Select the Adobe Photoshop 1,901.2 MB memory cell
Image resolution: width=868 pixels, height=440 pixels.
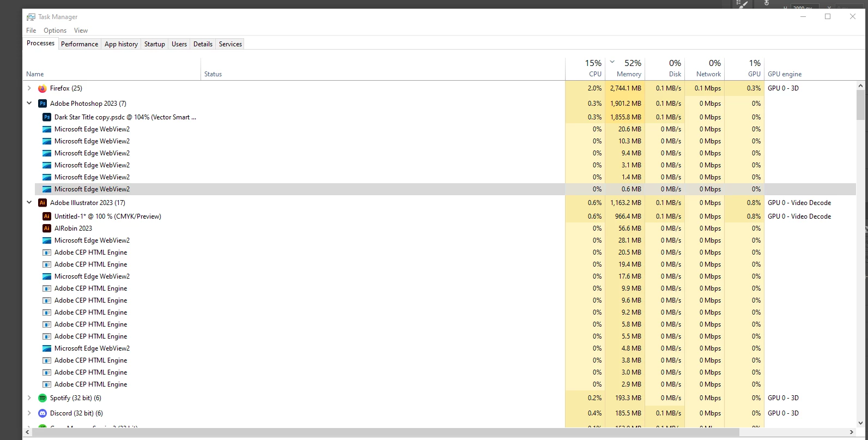[x=625, y=104]
